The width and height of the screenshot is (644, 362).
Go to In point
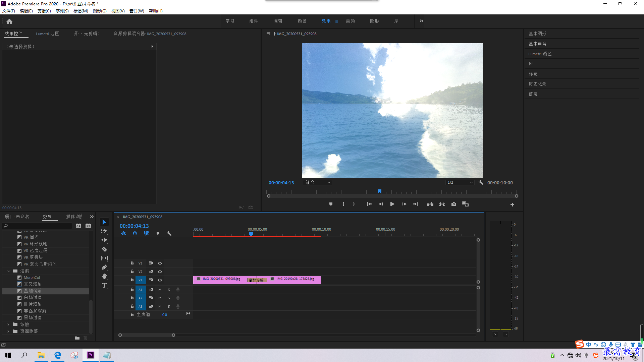click(369, 204)
